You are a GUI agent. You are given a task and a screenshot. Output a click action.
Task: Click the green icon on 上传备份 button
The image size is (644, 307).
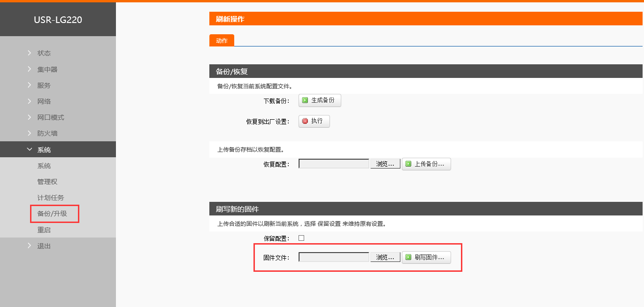point(408,164)
